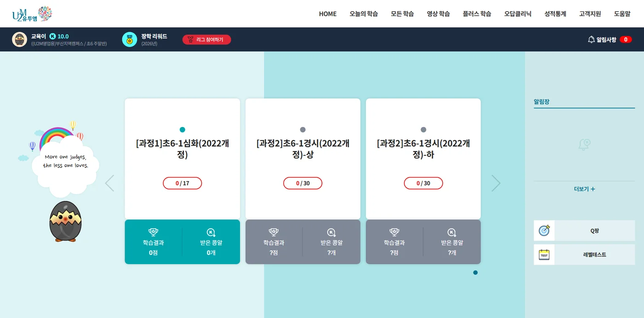This screenshot has height=318, width=644.
Task: Click the 부산지역캠퍼스 / 초6 주말반 text
Action: [x=69, y=44]
